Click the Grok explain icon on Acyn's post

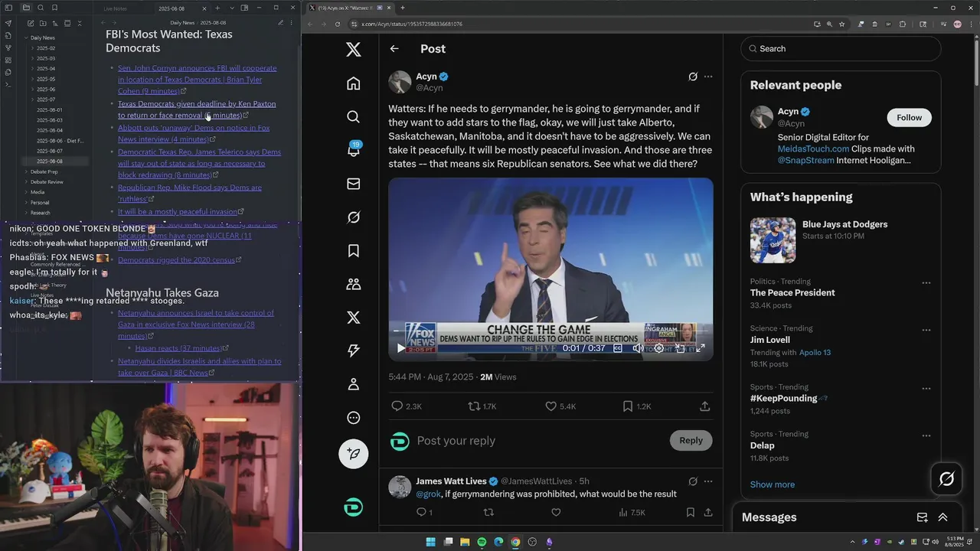click(693, 77)
